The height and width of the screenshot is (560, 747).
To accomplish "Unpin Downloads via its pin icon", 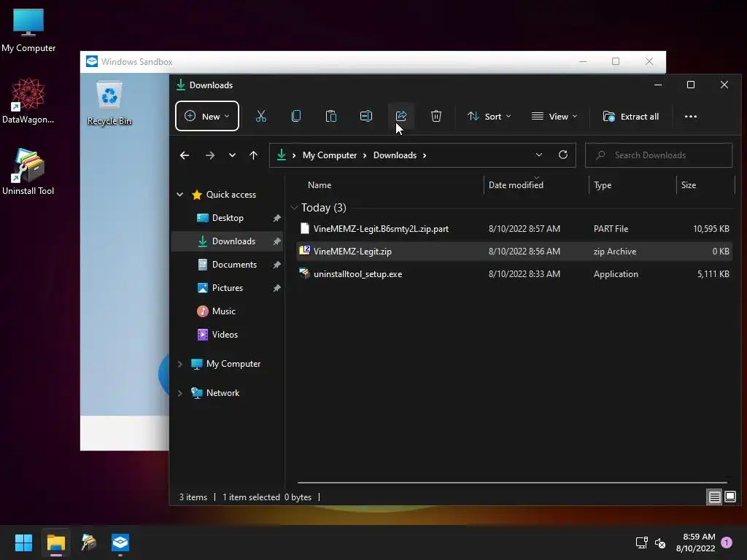I will point(276,241).
